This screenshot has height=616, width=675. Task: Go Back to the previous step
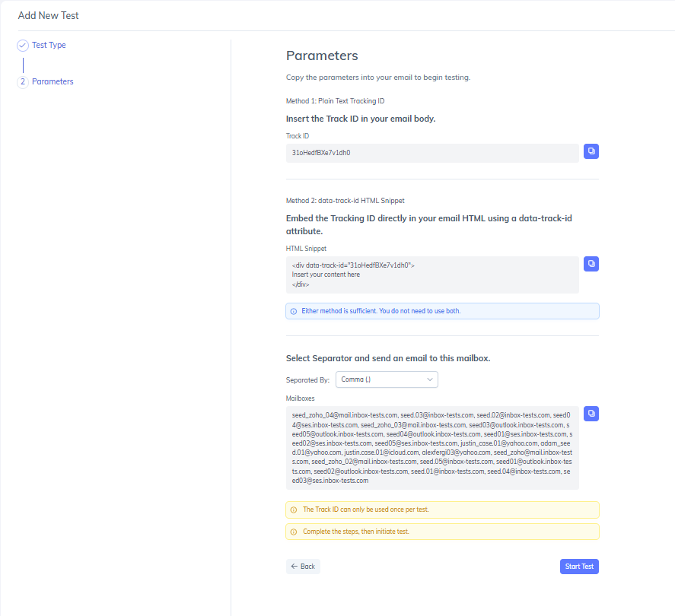click(303, 567)
